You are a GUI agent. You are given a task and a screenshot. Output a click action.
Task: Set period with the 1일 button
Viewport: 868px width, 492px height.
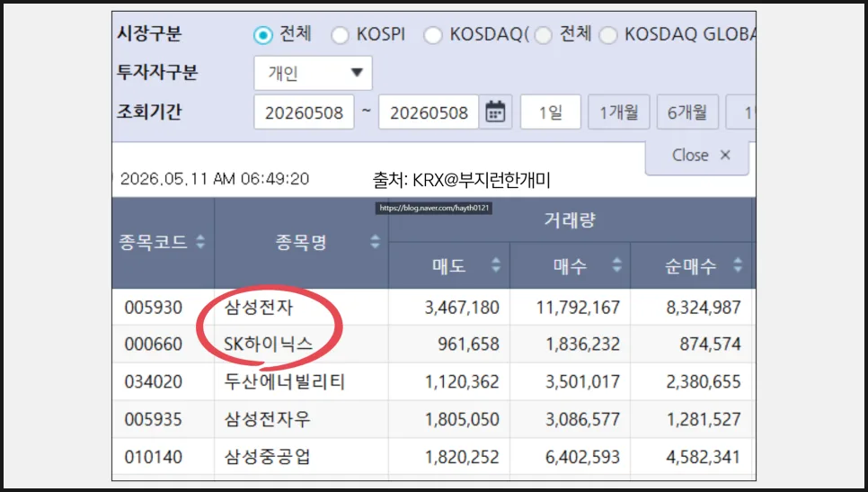coord(551,112)
